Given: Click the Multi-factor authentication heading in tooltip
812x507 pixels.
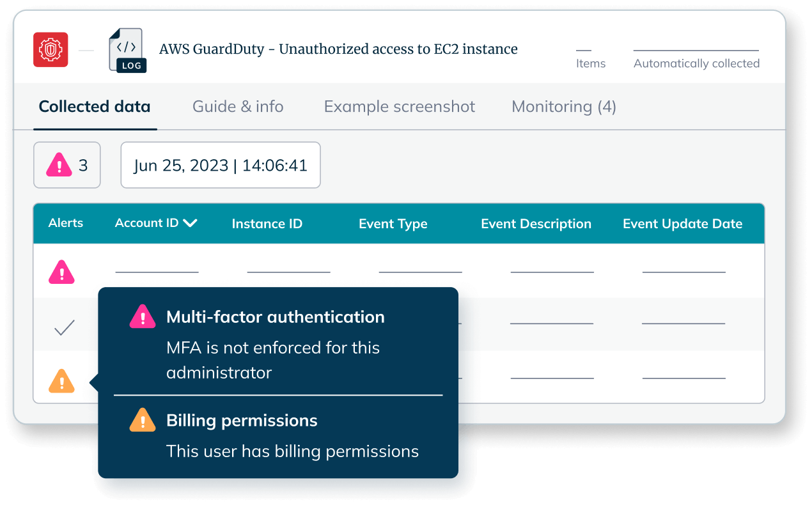Looking at the screenshot, I should pos(276,317).
